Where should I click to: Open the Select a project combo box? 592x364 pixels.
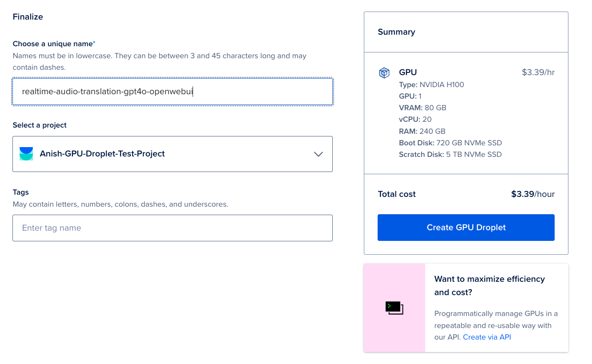pos(173,154)
